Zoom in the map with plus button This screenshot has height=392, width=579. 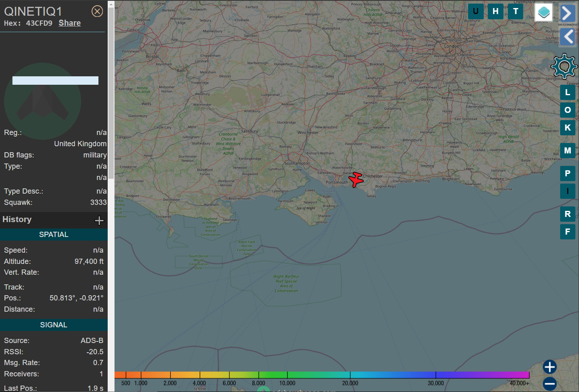pyautogui.click(x=550, y=367)
